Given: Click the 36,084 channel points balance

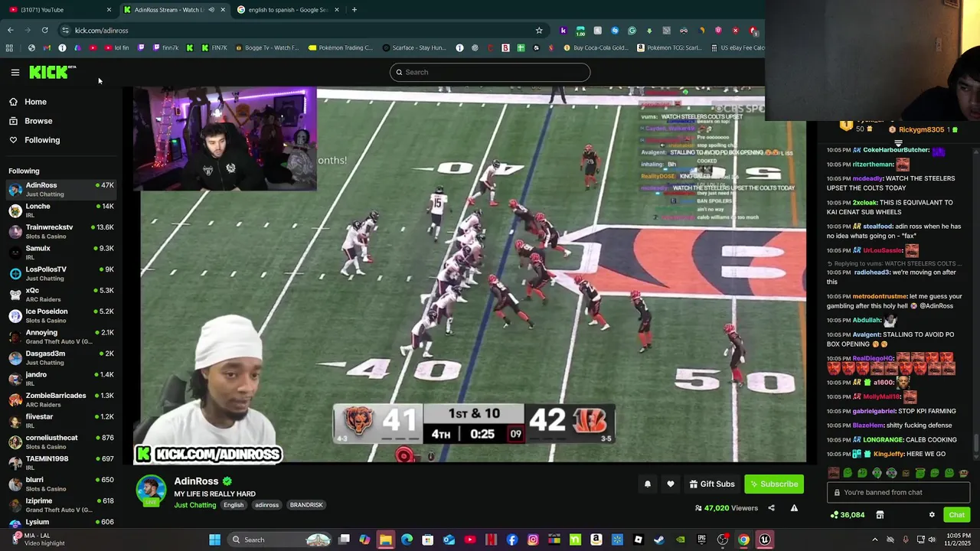Looking at the screenshot, I should click(x=848, y=515).
